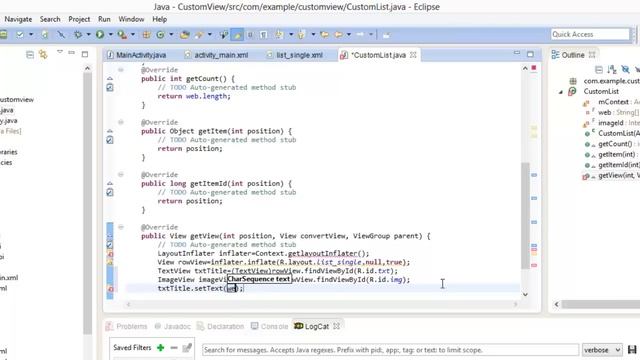
Task: Open the Run button dropdown arrow
Action: point(110,35)
